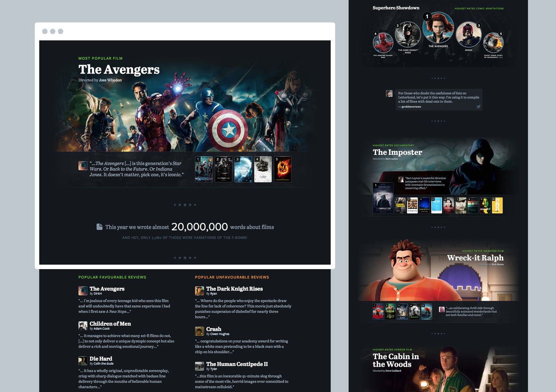
Task: Open The Imposter title heading
Action: coord(397,152)
